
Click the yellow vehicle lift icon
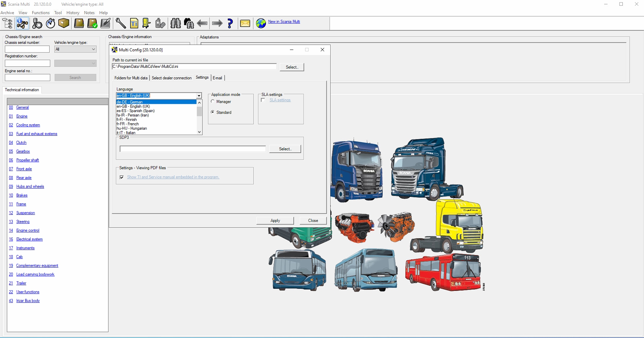pos(146,23)
